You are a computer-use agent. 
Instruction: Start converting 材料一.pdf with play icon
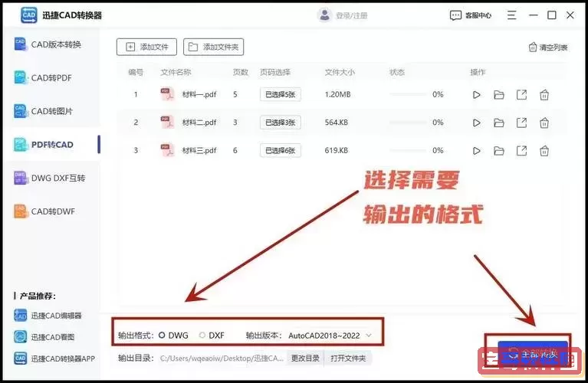click(476, 95)
